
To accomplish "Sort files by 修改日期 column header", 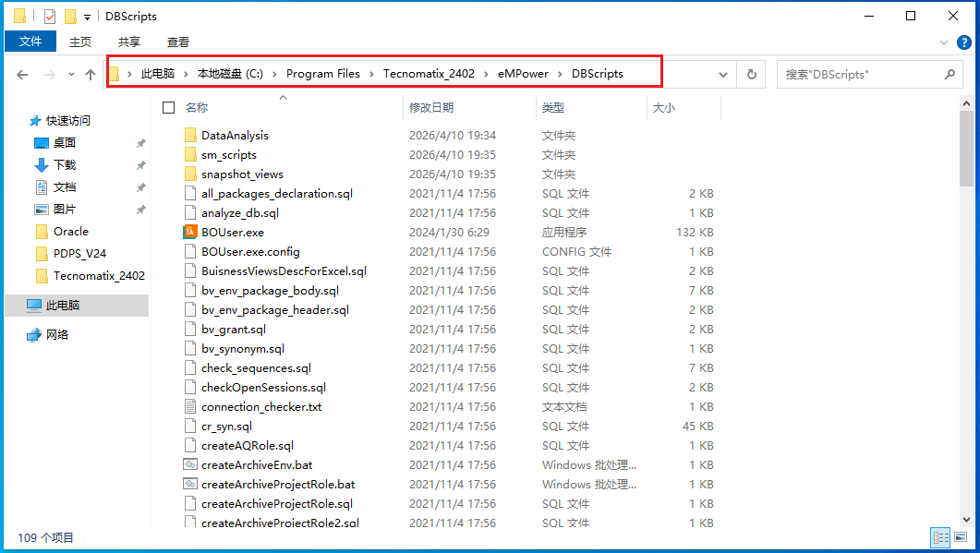I will [x=431, y=108].
